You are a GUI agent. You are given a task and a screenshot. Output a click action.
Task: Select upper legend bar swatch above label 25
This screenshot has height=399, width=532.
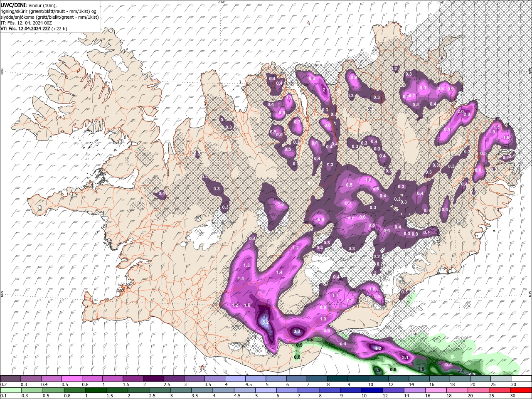click(x=500, y=379)
